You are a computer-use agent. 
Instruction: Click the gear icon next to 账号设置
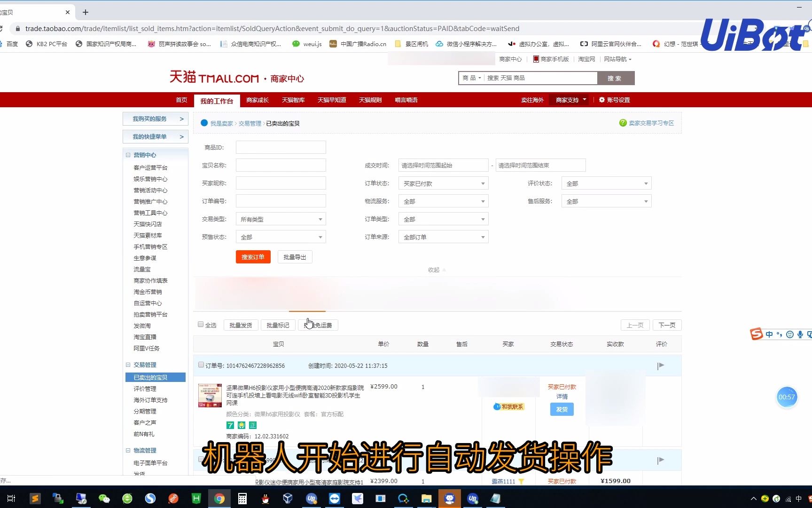pyautogui.click(x=602, y=100)
